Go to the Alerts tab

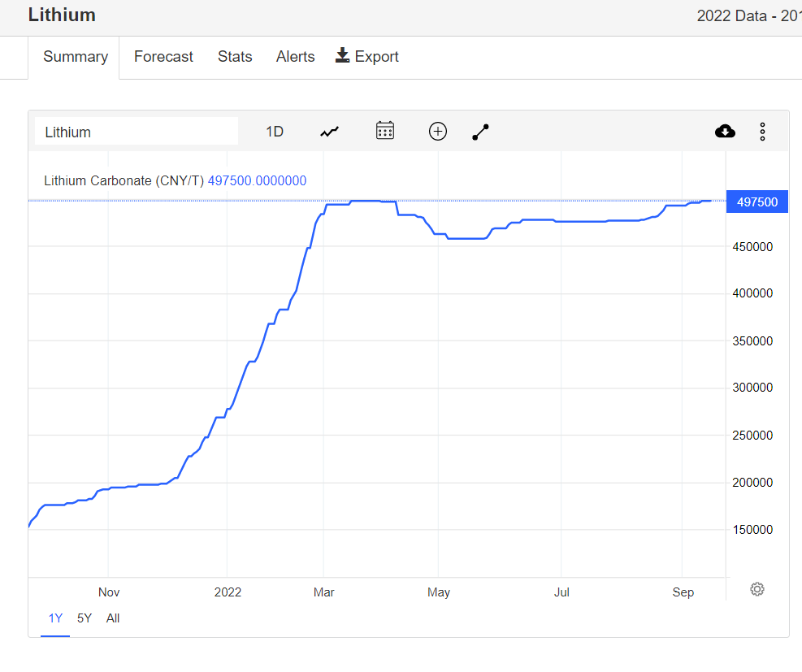point(295,57)
